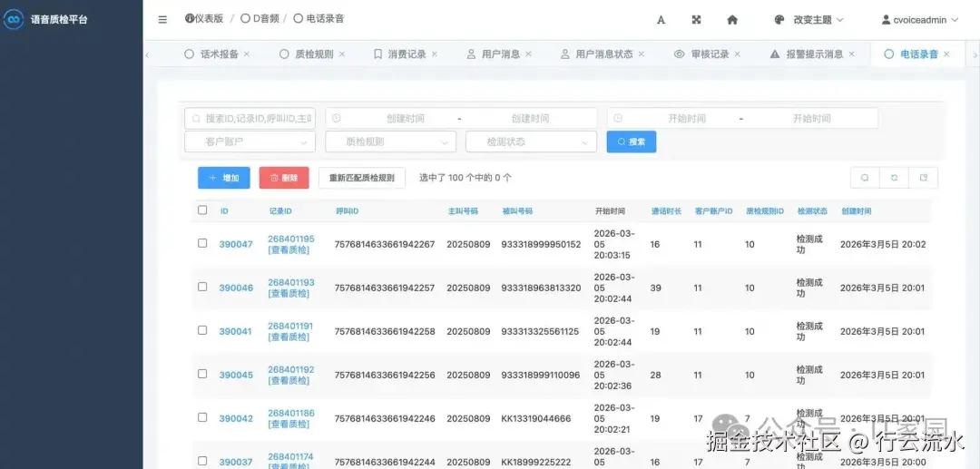Close the 审核记录 tab
Viewport: 980px width, 469px height.
pyautogui.click(x=738, y=54)
